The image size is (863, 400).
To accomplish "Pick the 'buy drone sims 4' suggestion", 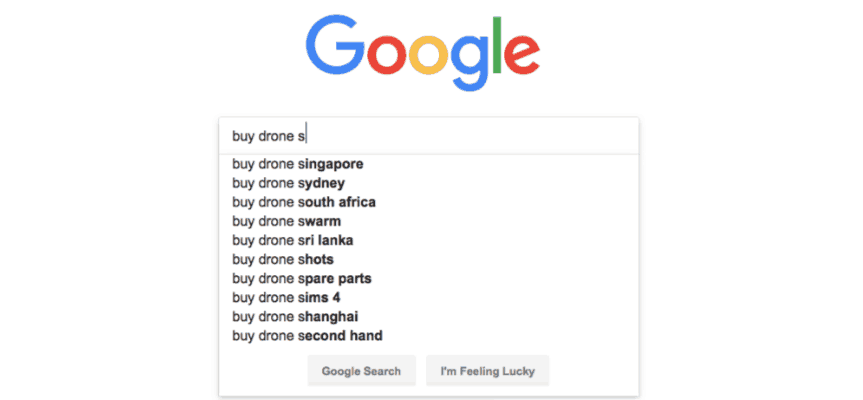I will click(x=284, y=297).
